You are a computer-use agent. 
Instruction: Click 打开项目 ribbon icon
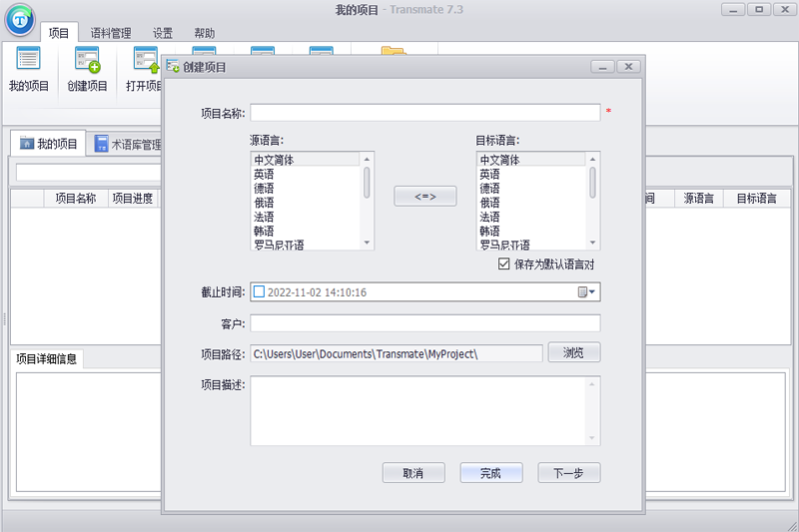point(144,69)
